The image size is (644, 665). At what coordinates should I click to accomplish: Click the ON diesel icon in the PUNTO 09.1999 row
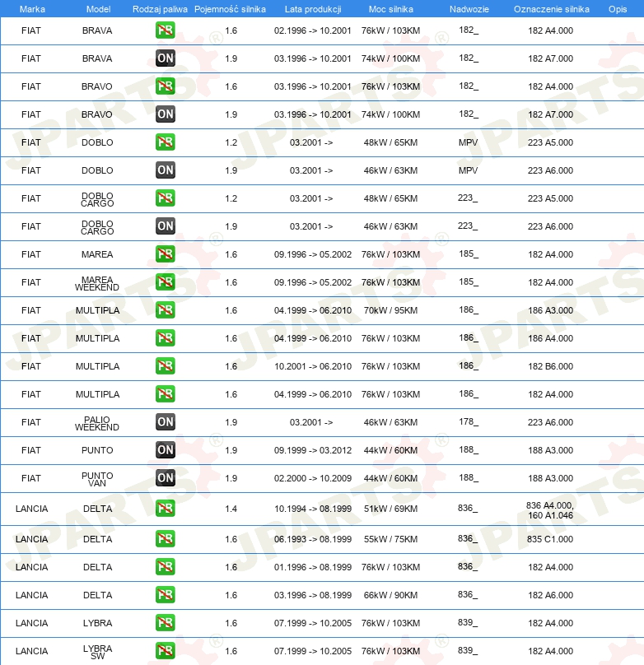pos(165,450)
